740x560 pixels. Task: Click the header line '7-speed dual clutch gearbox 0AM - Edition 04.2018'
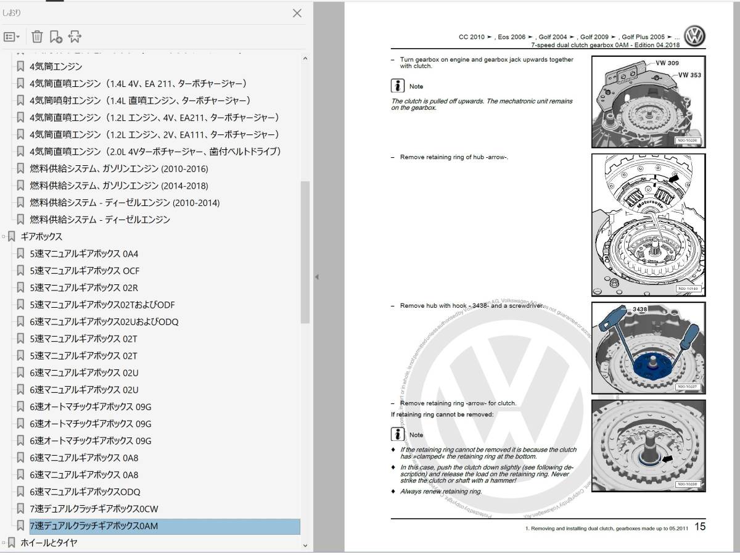[606, 45]
